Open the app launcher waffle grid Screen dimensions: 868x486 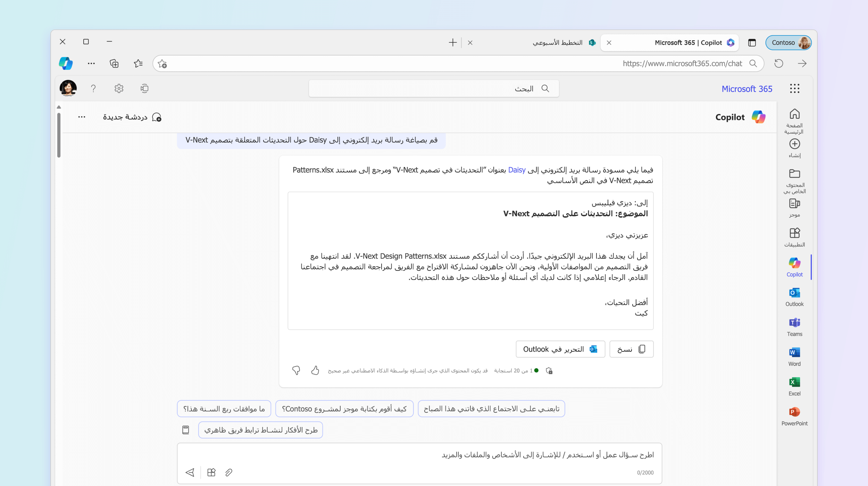[x=794, y=89]
